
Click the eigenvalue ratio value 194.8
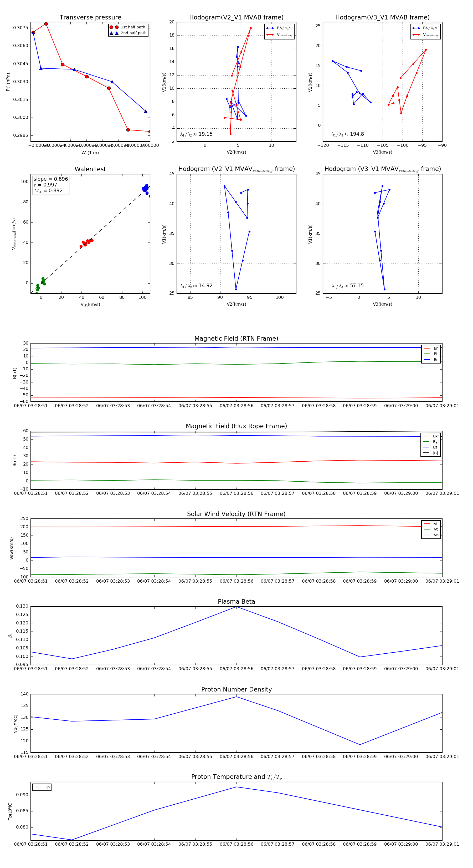pos(357,134)
